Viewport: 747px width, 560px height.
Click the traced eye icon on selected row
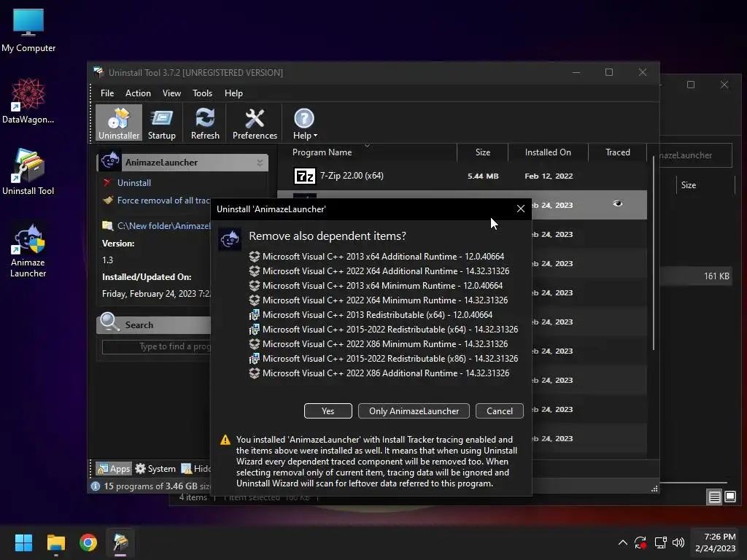click(x=617, y=204)
